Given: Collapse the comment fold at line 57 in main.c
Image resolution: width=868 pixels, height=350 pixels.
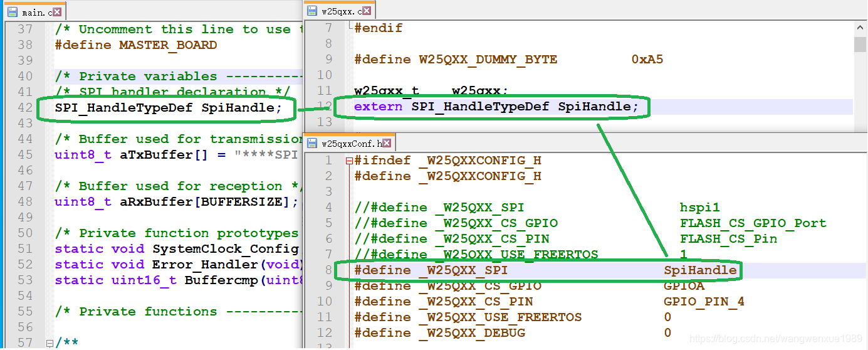Looking at the screenshot, I should pyautogui.click(x=50, y=344).
